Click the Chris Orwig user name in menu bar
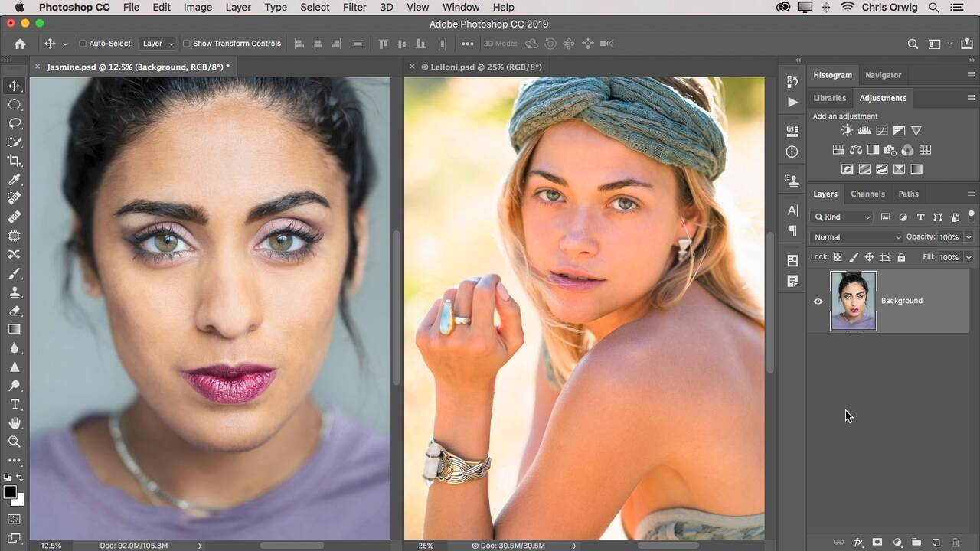 (890, 7)
